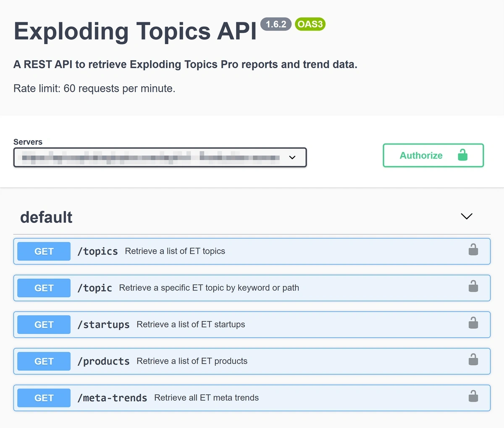504x428 pixels.
Task: Collapse the default section with the chevron
Action: 466,217
